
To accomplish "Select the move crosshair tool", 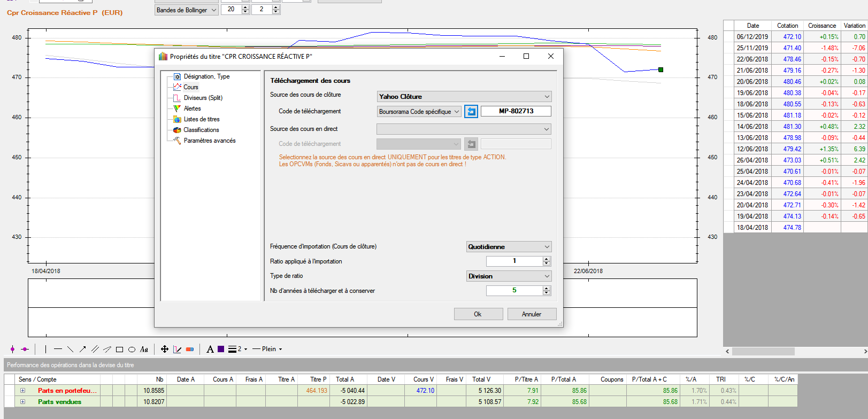I will (x=165, y=349).
